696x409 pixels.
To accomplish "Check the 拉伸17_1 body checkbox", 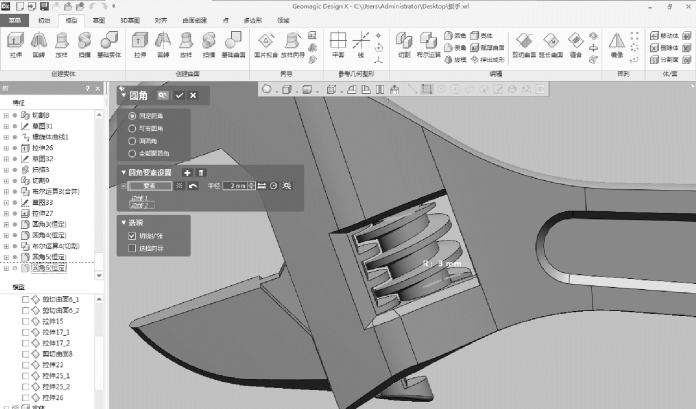I will click(x=26, y=332).
